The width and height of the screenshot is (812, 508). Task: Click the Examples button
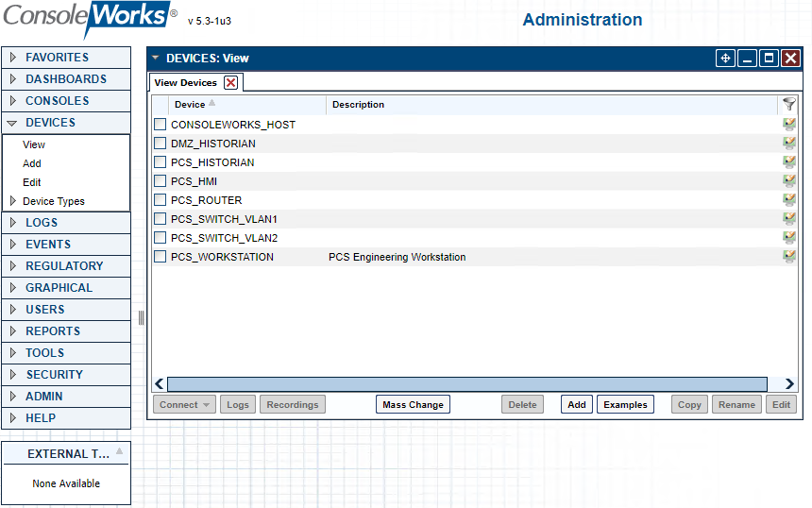625,404
